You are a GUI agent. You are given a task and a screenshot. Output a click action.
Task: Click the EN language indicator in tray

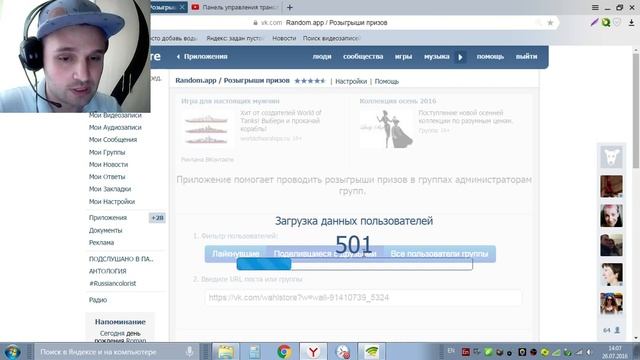[x=451, y=351]
